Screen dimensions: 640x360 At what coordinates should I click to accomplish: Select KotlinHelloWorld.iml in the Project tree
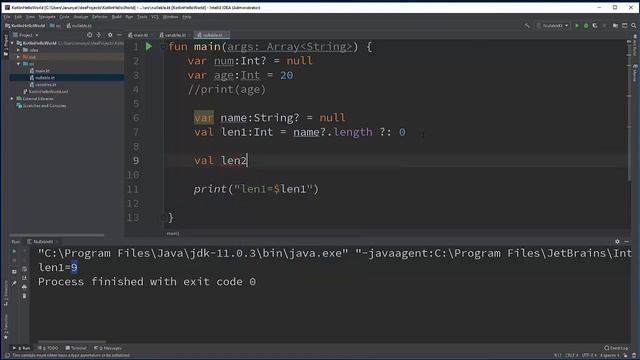46,91
